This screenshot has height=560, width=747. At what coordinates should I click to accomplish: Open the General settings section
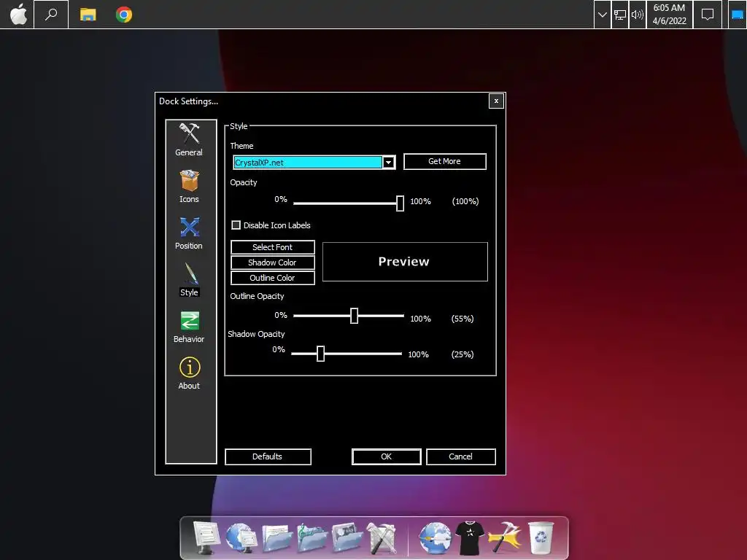(189, 140)
